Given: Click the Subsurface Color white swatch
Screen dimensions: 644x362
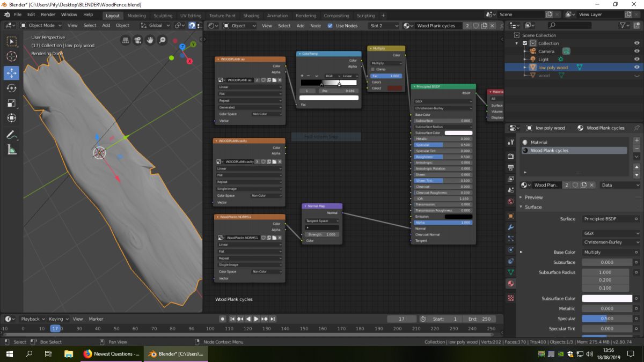Looking at the screenshot, I should (607, 298).
